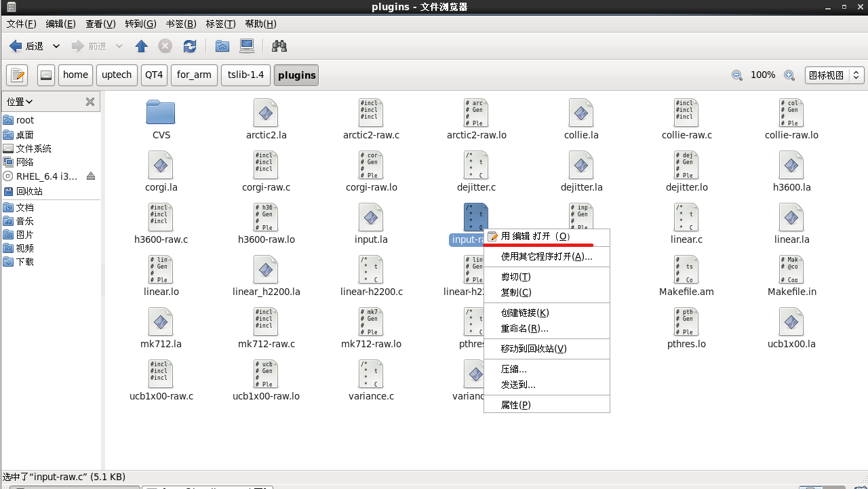Go to home in the path bar

tap(75, 75)
